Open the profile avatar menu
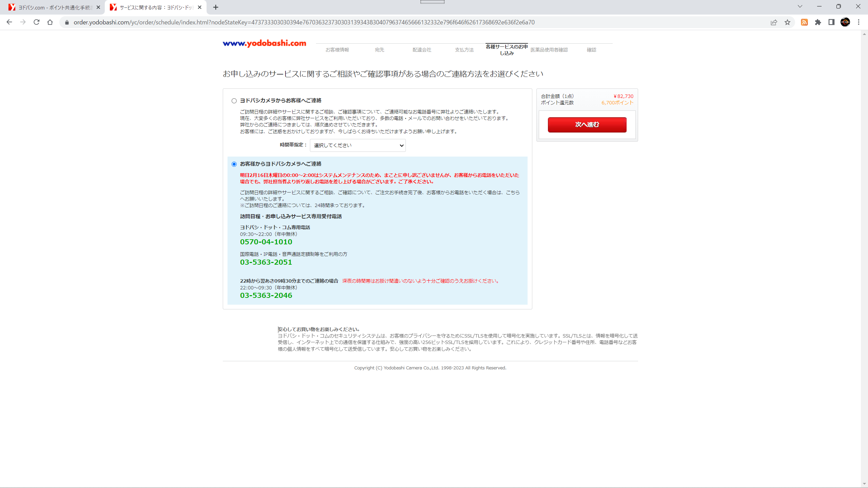Screen dimensions: 868x488 tap(845, 22)
